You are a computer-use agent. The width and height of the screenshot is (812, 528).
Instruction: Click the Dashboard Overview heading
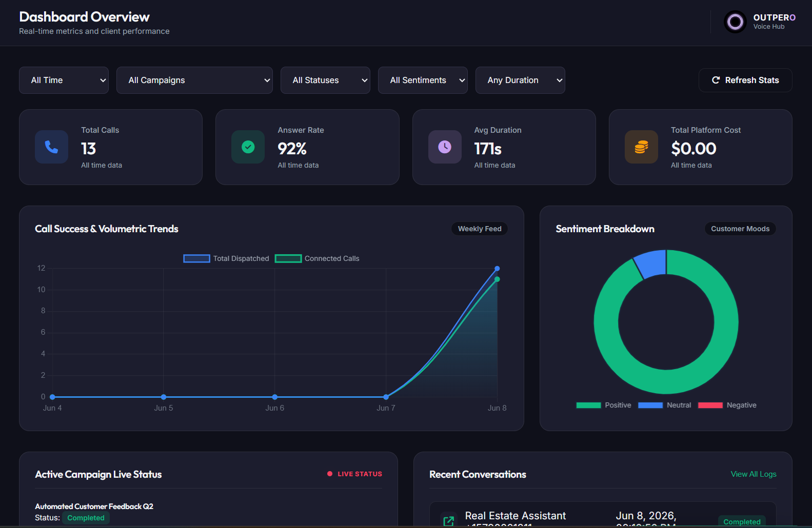click(84, 17)
